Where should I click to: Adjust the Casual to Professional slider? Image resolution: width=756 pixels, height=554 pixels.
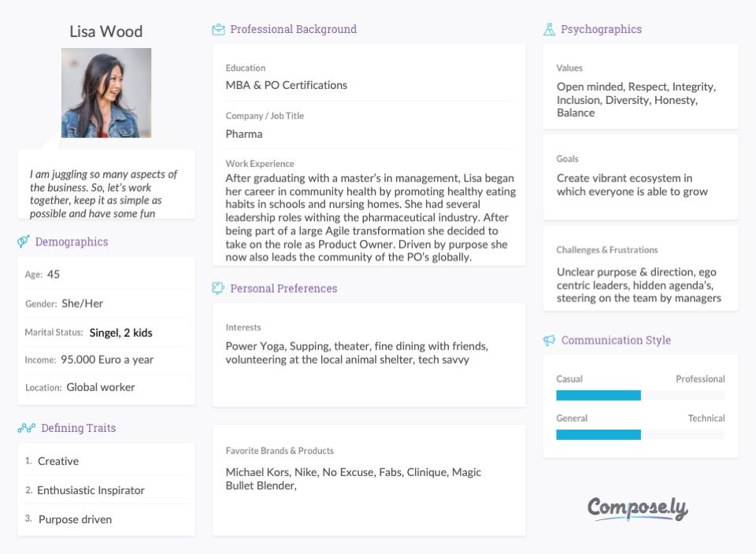coord(640,396)
